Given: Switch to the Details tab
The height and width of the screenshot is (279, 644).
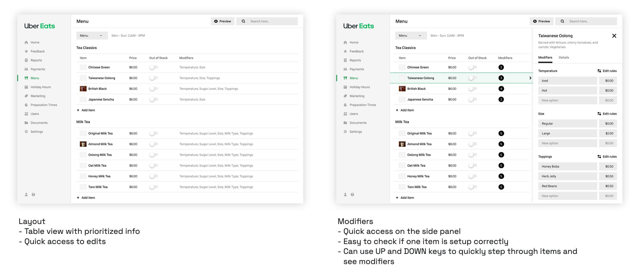Looking at the screenshot, I should 564,58.
